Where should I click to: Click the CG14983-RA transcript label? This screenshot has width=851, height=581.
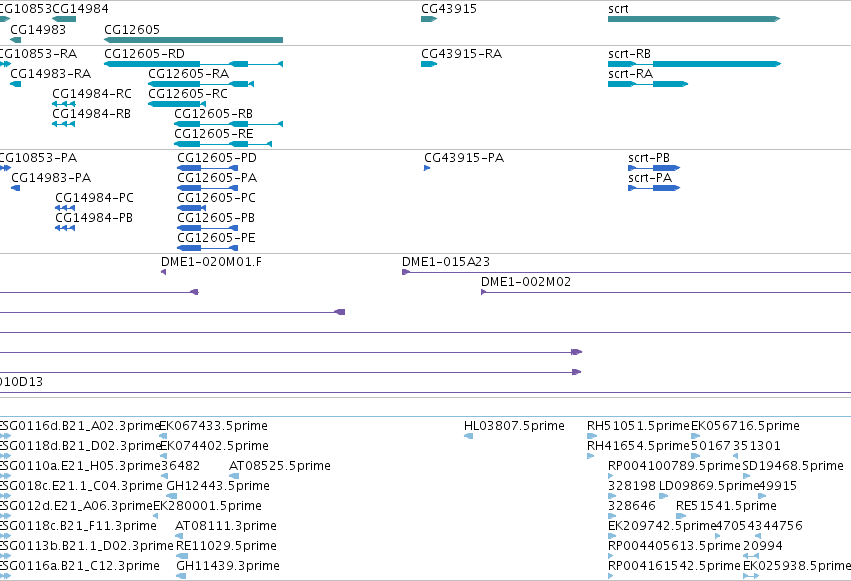[x=50, y=74]
